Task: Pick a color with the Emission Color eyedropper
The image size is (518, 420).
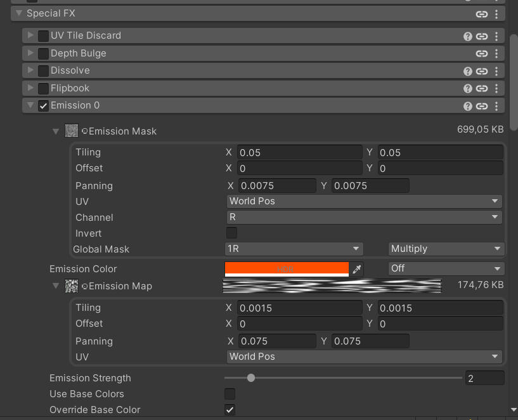Action: pos(357,269)
